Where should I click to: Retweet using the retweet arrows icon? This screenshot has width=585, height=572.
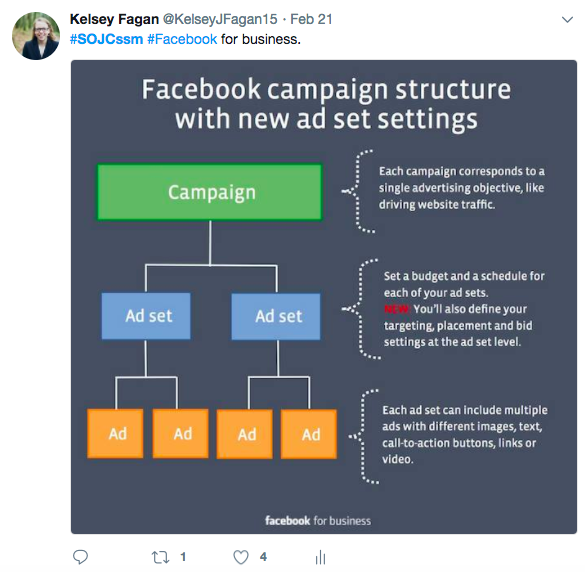tap(160, 557)
